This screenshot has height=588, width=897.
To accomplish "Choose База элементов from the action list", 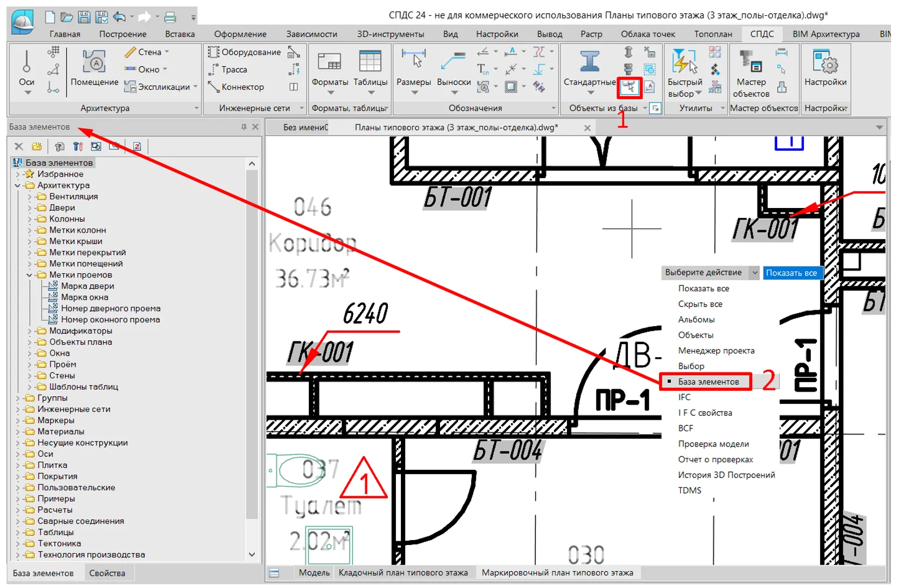I will click(x=708, y=382).
